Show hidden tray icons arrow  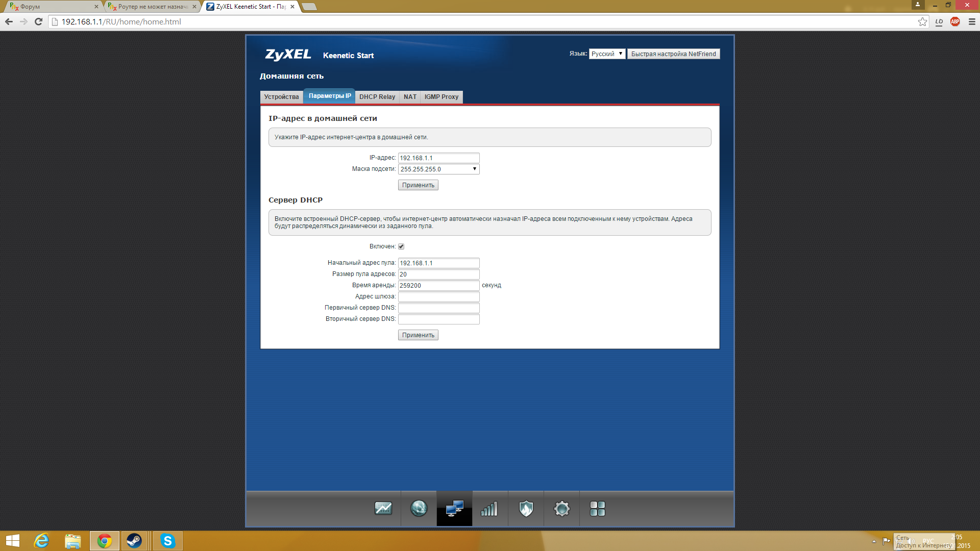tap(874, 541)
